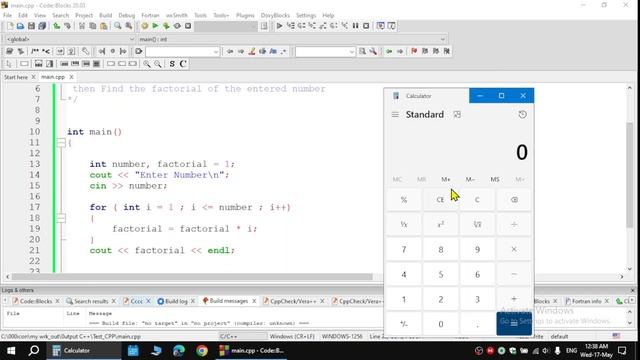Click the New file toolbar icon
This screenshot has height=360, width=640.
coord(10,26)
